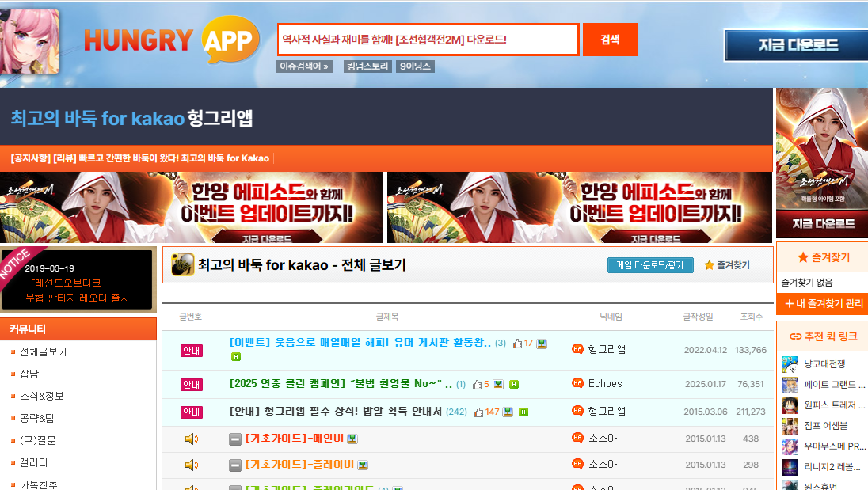
Task: Click the 안내 badge on the event post
Action: click(192, 351)
